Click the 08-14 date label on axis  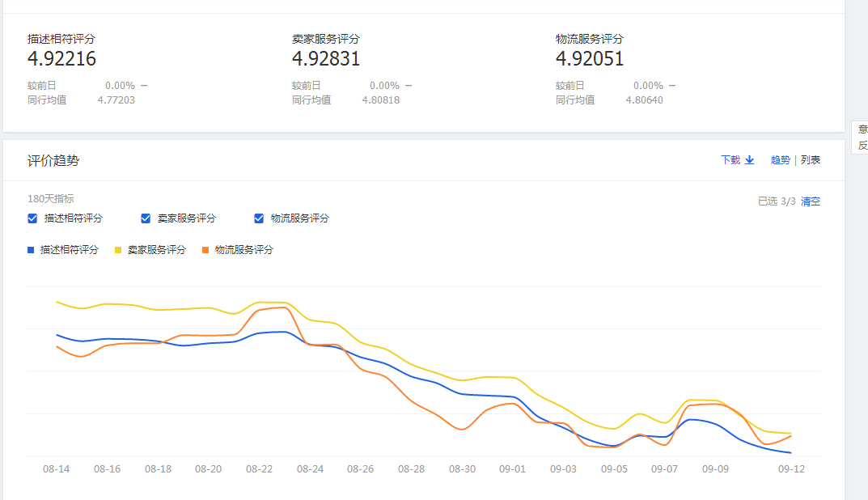[56, 468]
